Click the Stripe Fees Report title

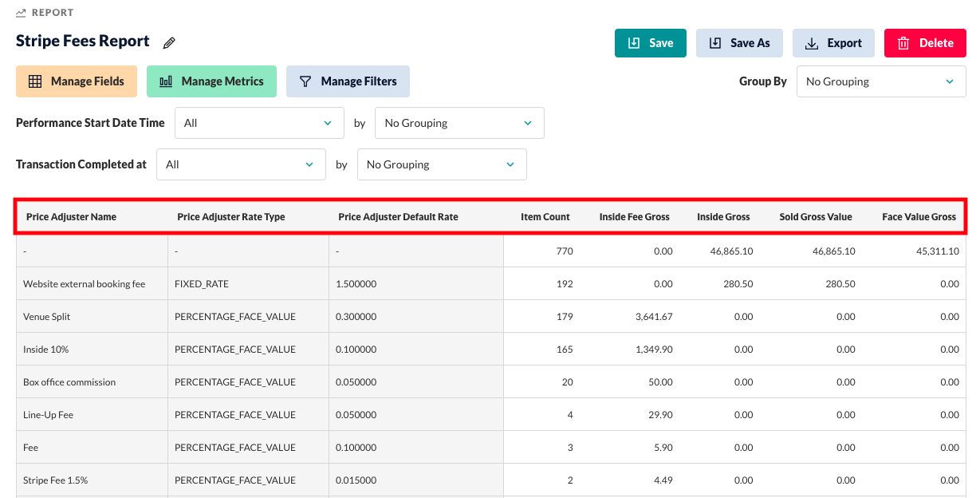(x=83, y=41)
